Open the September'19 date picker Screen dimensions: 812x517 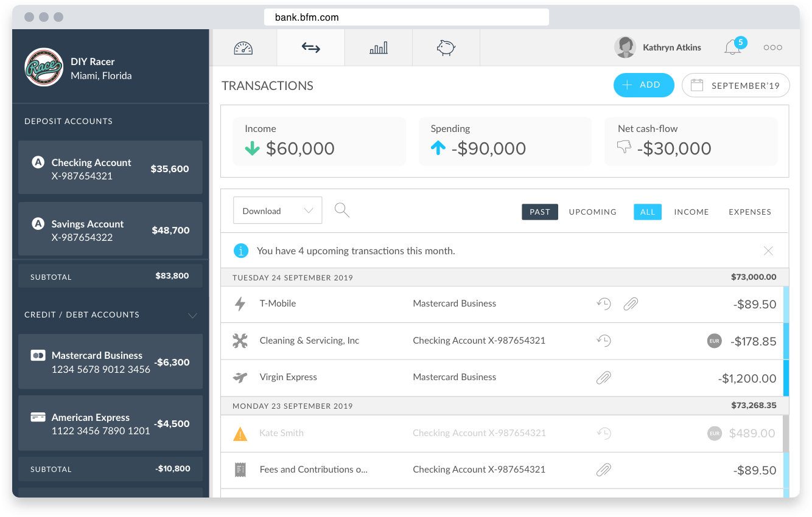click(735, 86)
